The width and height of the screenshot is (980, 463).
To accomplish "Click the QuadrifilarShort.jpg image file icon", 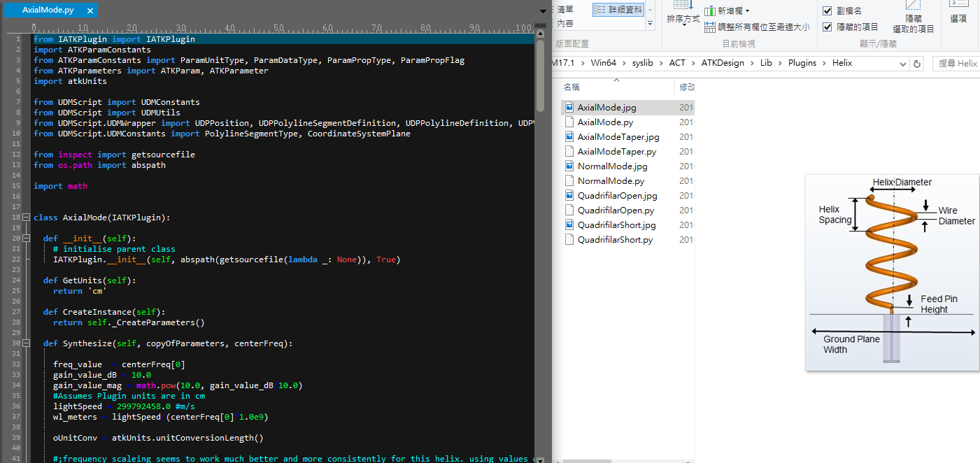I will point(569,225).
